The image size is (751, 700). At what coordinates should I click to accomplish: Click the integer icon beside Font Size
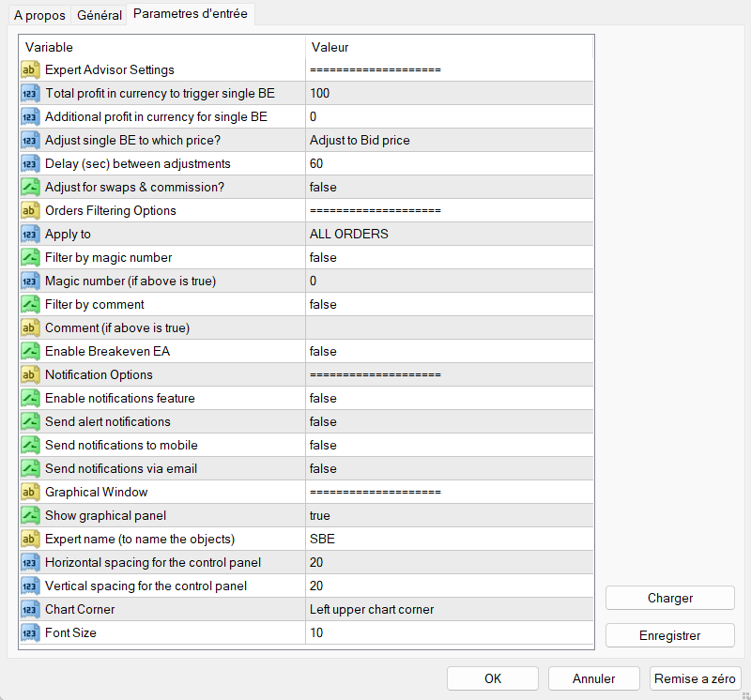coord(29,633)
